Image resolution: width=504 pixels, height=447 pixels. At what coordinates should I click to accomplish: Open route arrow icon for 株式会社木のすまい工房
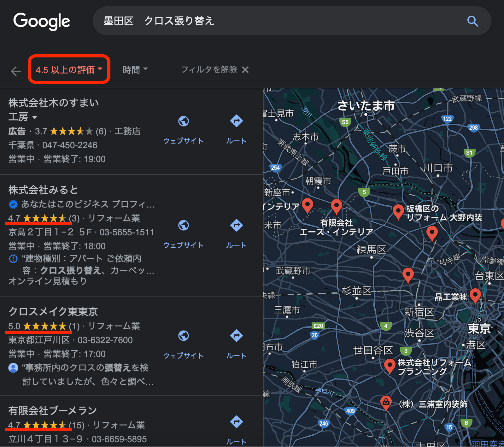pos(236,121)
